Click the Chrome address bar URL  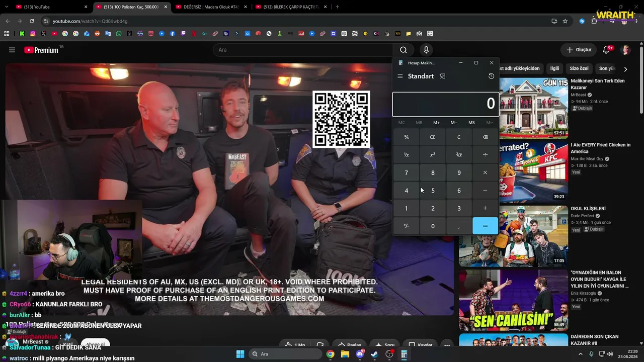click(90, 21)
